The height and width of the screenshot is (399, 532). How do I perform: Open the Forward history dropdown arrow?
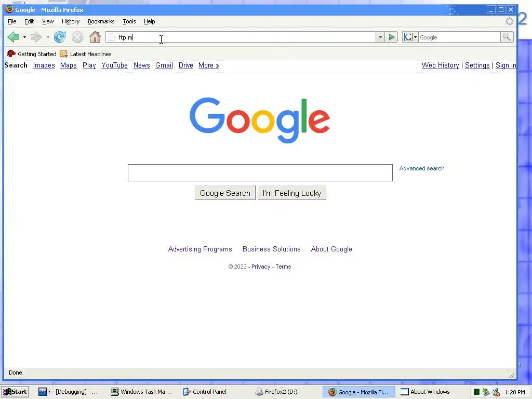pos(48,37)
